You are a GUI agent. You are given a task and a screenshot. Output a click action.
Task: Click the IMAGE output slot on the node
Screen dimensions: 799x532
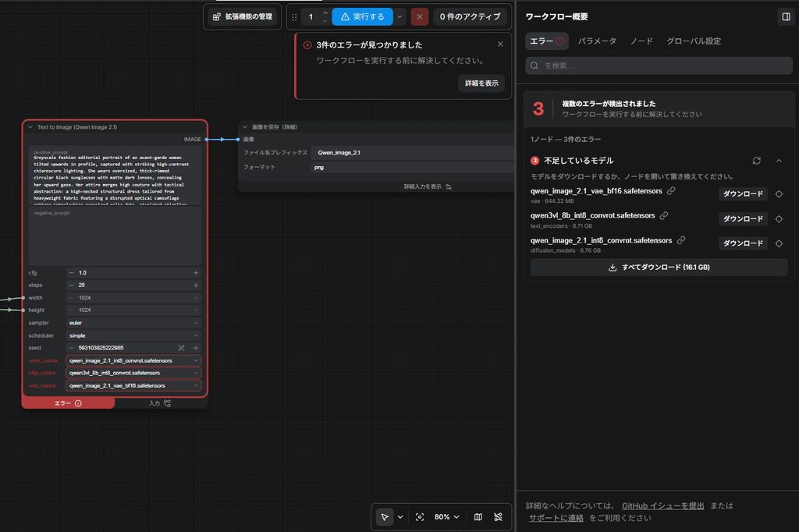point(206,139)
